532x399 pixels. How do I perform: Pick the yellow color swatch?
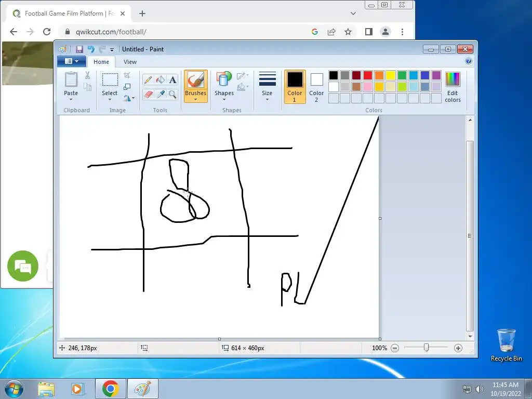pos(391,75)
